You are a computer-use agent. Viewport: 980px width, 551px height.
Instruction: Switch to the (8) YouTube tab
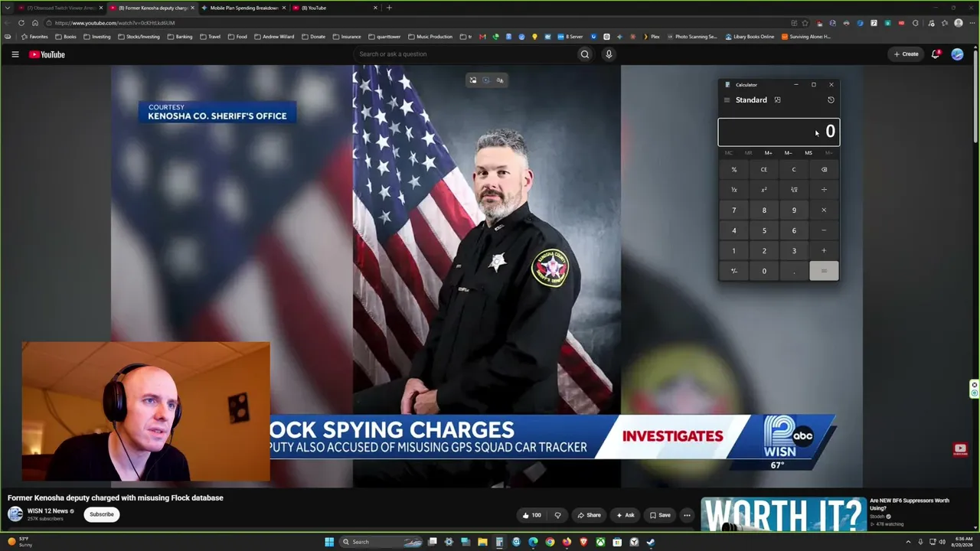(335, 8)
